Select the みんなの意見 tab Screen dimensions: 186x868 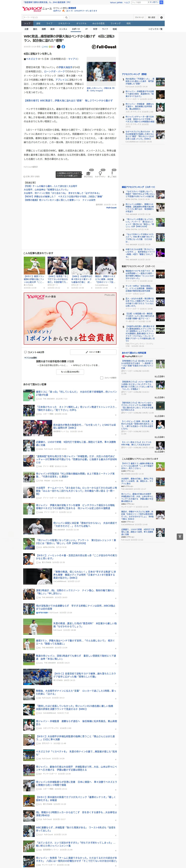tap(99, 24)
